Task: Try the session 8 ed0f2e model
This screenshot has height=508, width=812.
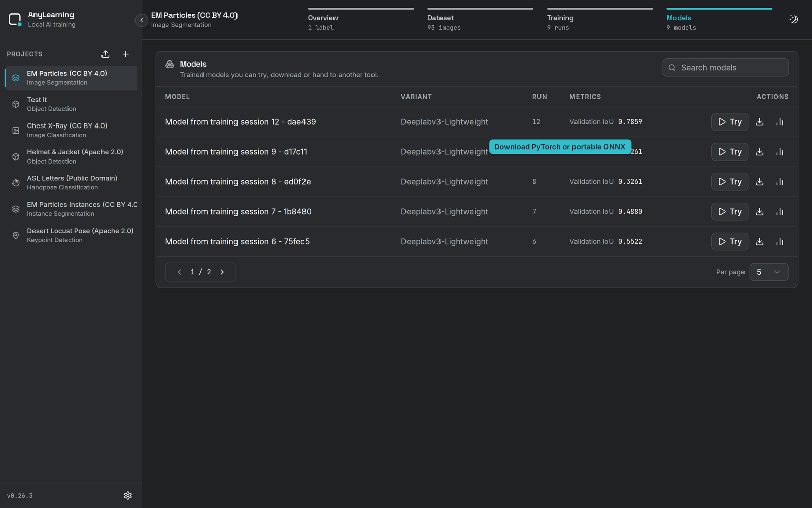Action: (x=729, y=182)
